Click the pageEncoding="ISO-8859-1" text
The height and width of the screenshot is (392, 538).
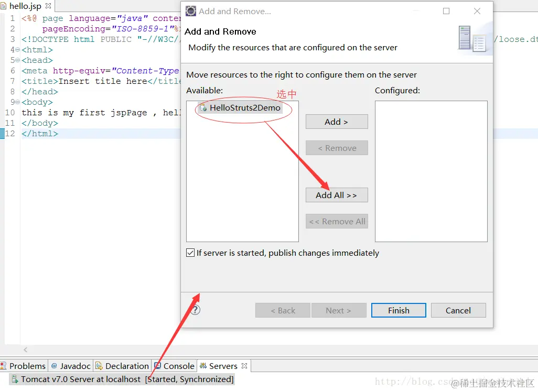coord(112,29)
